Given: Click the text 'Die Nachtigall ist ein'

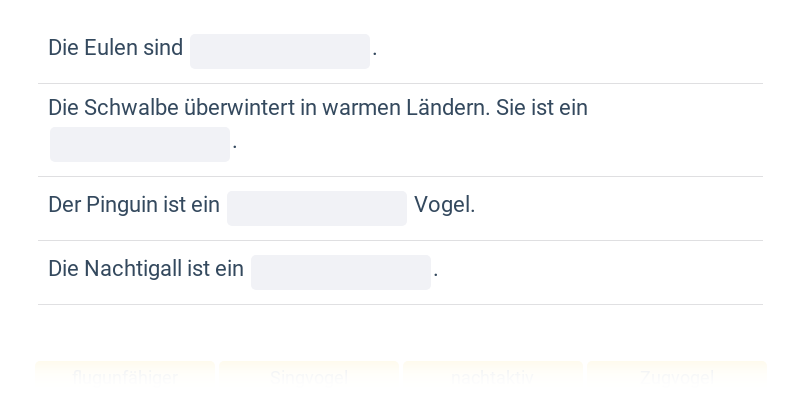Looking at the screenshot, I should pyautogui.click(x=146, y=269).
